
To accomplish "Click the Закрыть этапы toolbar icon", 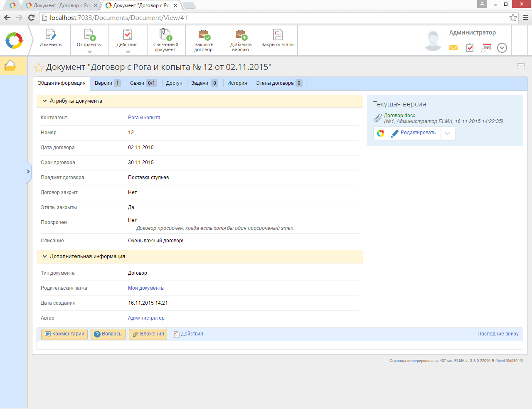I will click(278, 35).
